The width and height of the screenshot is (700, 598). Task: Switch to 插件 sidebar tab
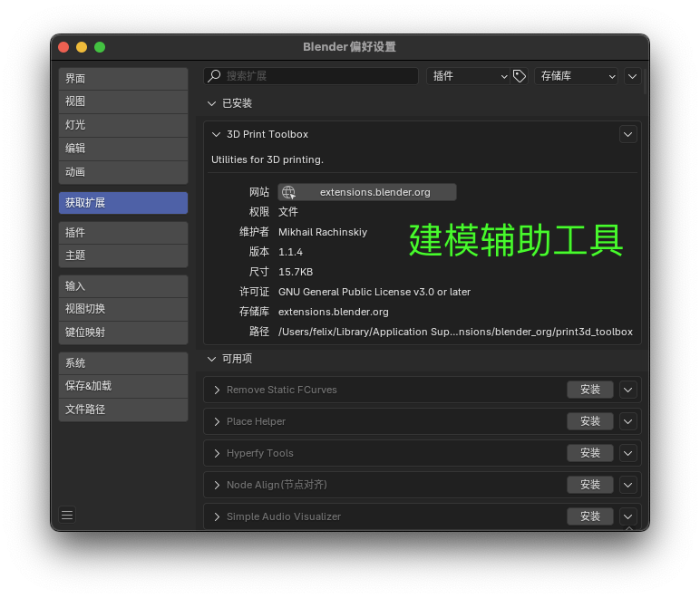(x=123, y=233)
